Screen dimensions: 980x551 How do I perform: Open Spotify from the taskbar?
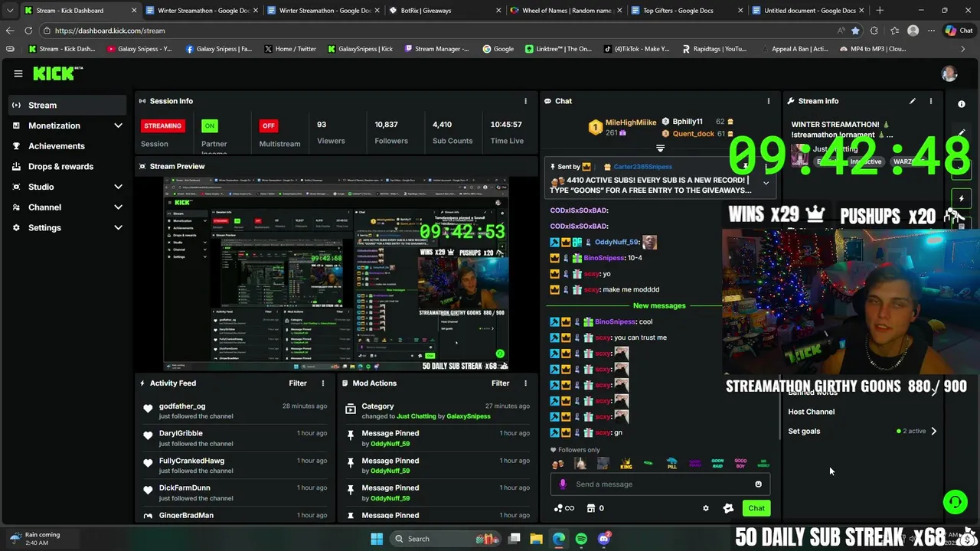coord(581,539)
